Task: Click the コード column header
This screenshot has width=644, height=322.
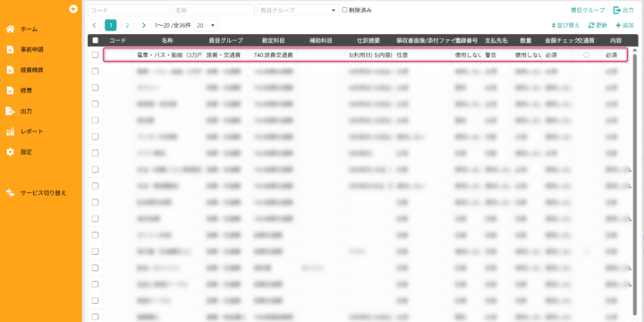Action: pos(117,40)
